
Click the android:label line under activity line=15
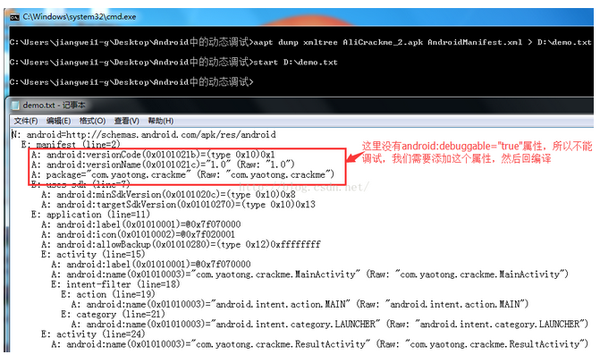[151, 264]
